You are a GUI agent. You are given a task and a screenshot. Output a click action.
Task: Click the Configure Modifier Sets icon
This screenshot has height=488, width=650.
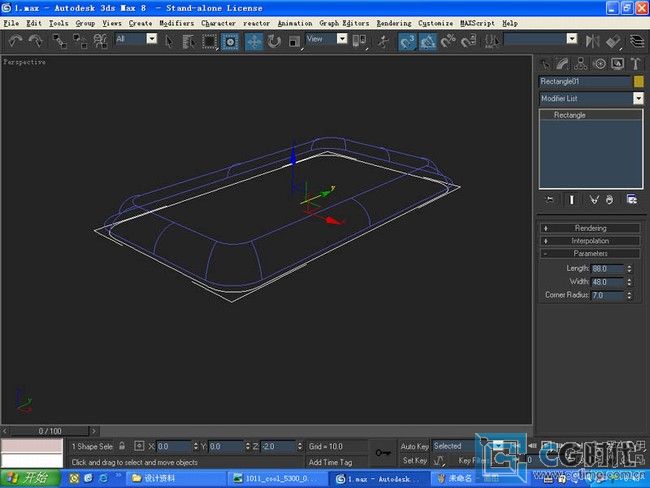632,200
